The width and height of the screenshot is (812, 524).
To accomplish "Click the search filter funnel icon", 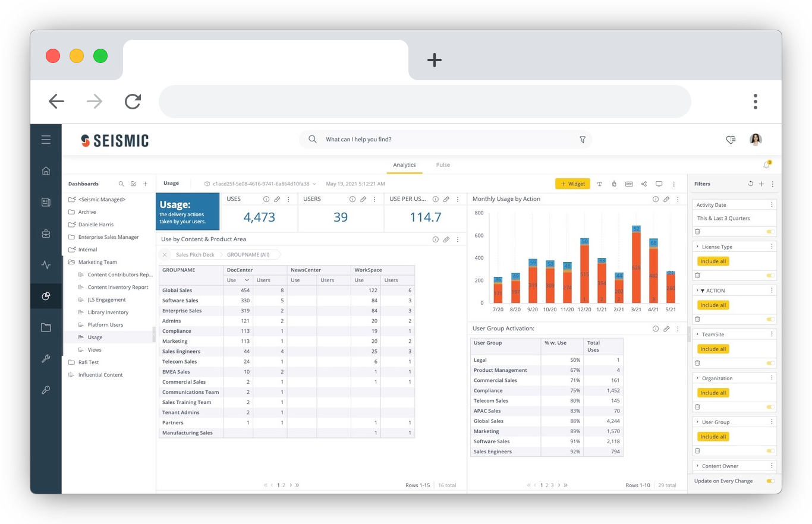I will pos(583,140).
